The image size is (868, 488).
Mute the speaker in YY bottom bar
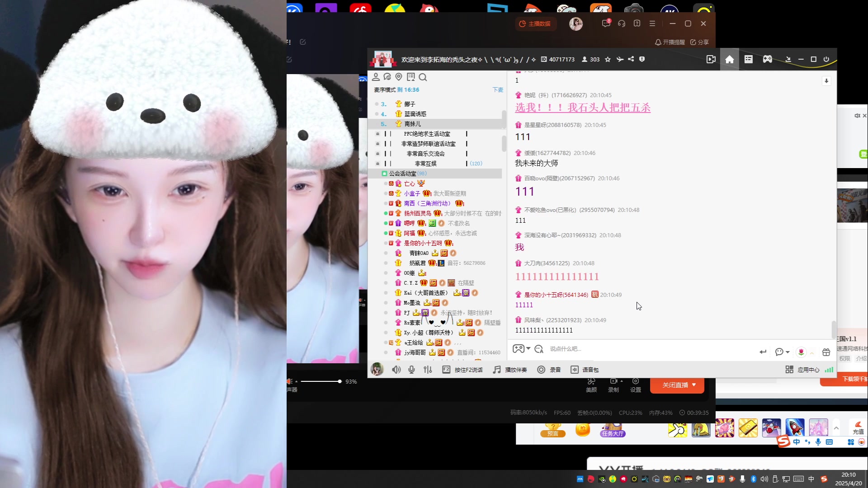[x=396, y=370]
